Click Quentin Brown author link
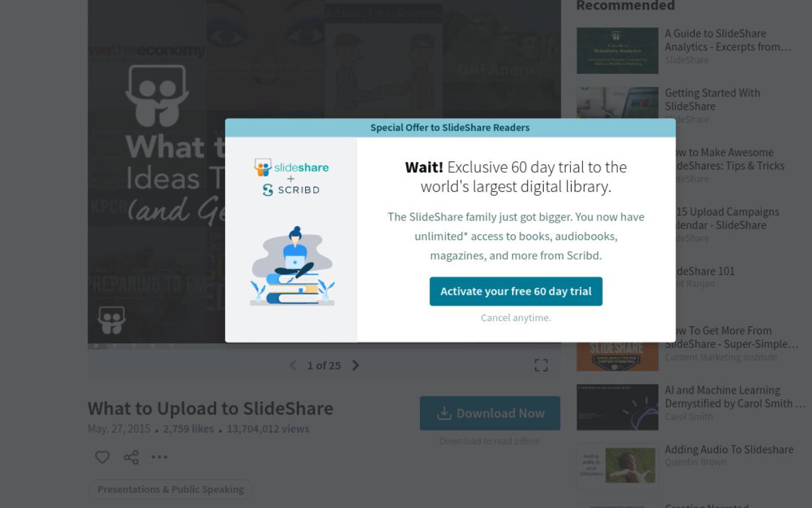Viewport: 812px width, 508px height. pyautogui.click(x=696, y=462)
